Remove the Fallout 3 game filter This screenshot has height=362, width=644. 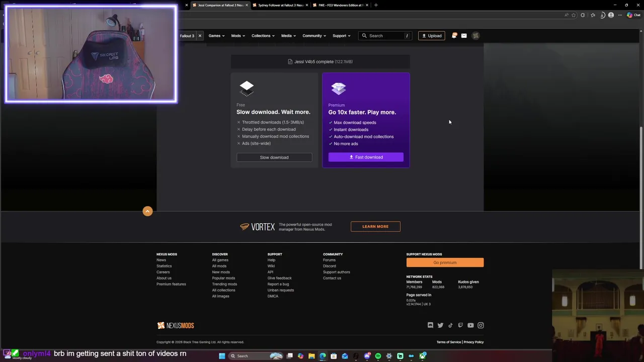coord(200,36)
